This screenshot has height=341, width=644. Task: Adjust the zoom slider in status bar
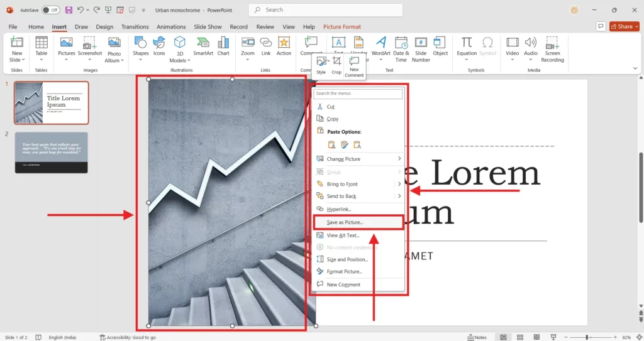pyautogui.click(x=587, y=337)
